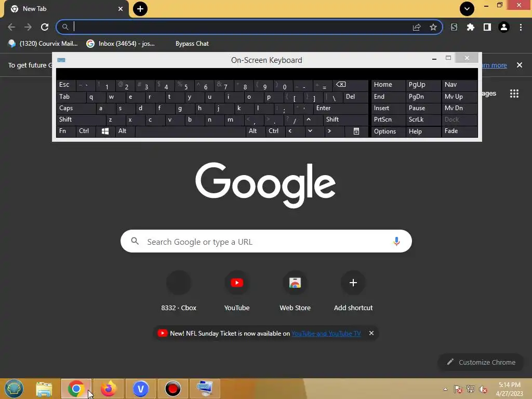Click the Customize Chrome button

[x=481, y=362]
